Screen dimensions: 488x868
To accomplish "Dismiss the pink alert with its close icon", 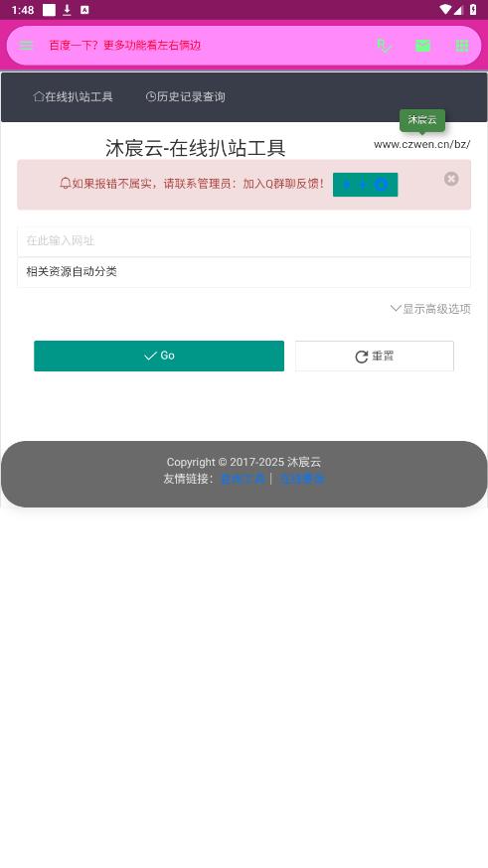I will point(451,178).
